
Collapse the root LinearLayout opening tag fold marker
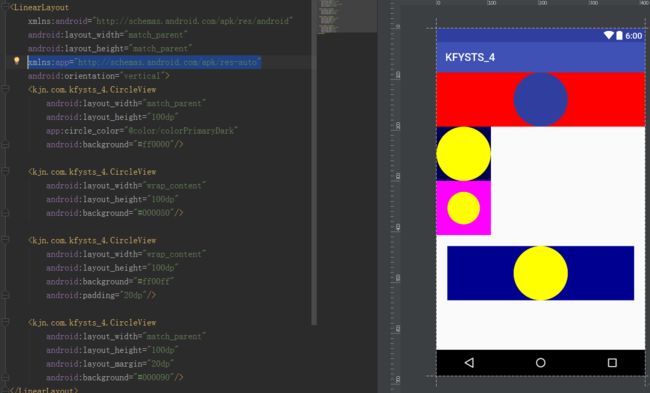[x=5, y=7]
